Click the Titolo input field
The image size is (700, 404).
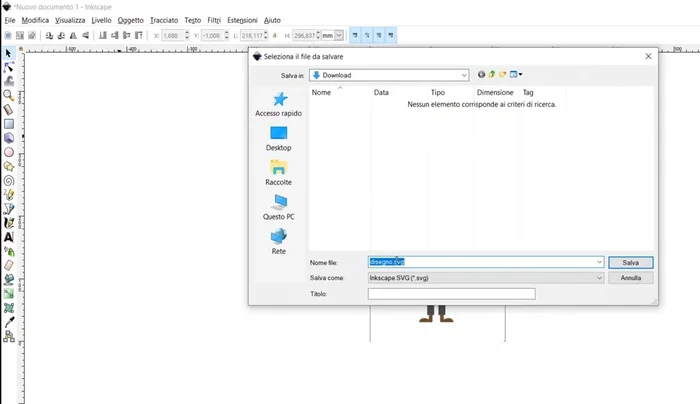click(x=451, y=294)
